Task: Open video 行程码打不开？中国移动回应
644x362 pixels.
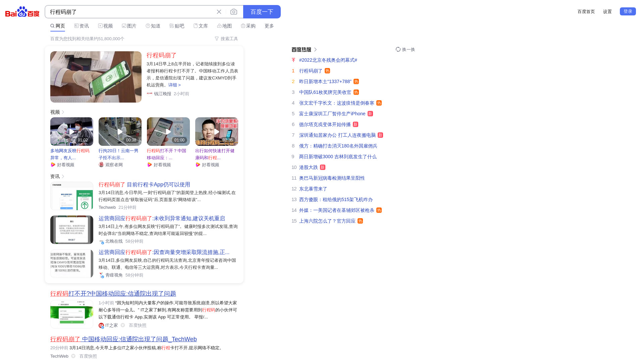Action: pos(166,154)
